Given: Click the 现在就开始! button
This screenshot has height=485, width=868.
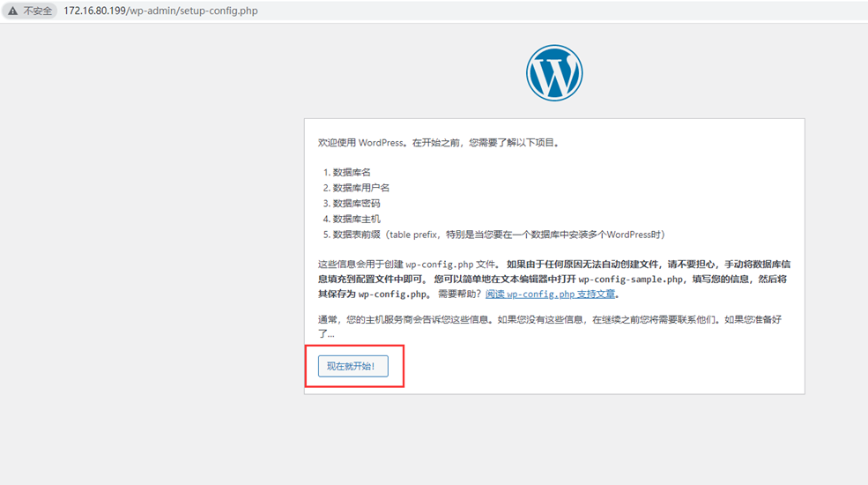Looking at the screenshot, I should 353,366.
